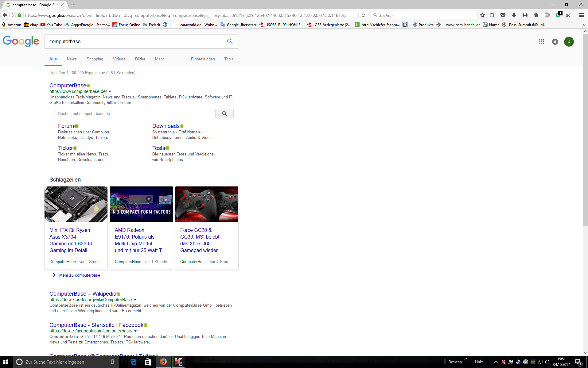This screenshot has width=588, height=368.
Task: Expand options arrow next to computerbase.de URL
Action: point(110,91)
